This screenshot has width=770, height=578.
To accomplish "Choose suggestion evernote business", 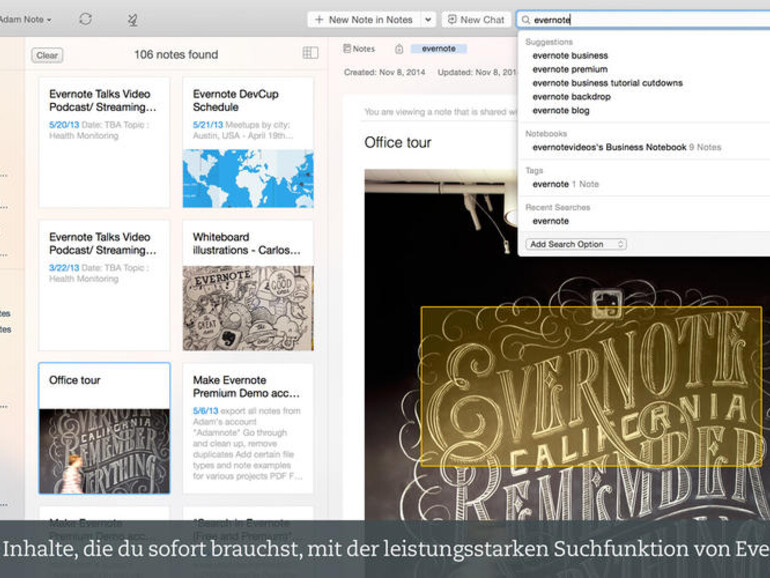I will point(570,55).
